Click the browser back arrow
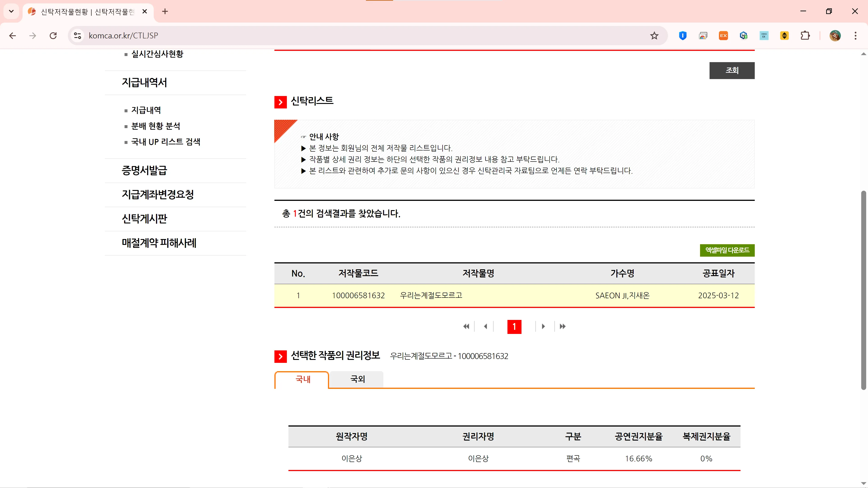Image resolution: width=868 pixels, height=488 pixels. pos(12,36)
